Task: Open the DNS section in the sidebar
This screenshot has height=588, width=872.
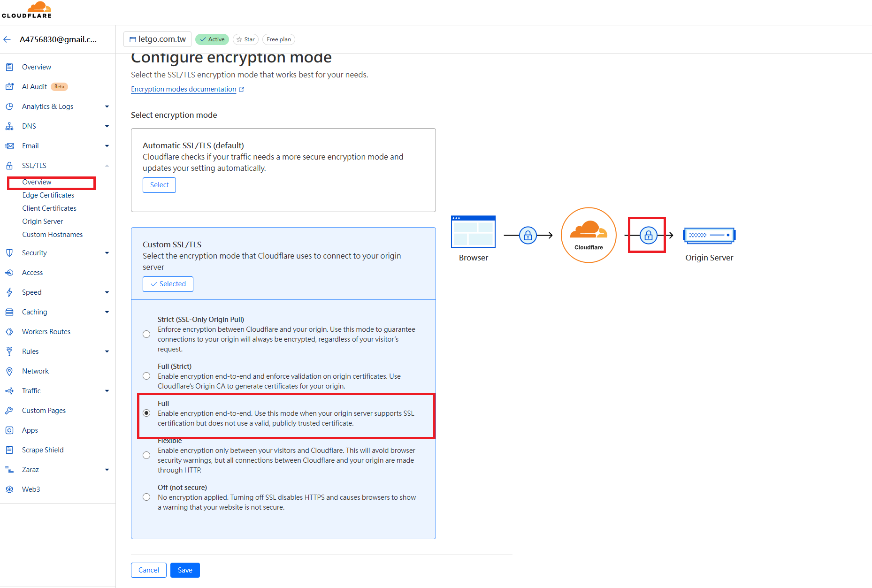Action: pyautogui.click(x=29, y=126)
